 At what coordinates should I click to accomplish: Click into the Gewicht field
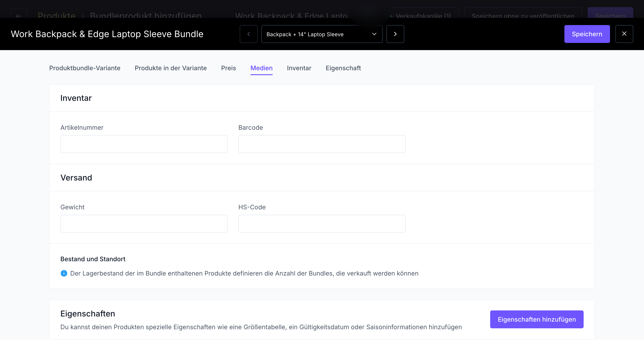(x=144, y=223)
